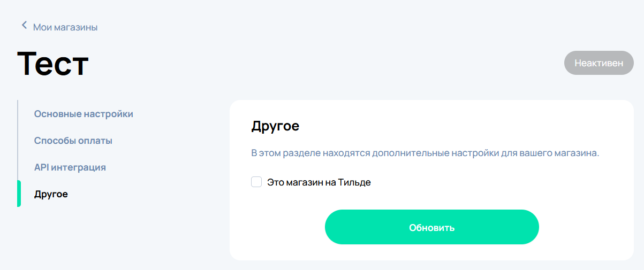Click the word API in sidebar menu
Screen dimensions: 644x270
(x=42, y=167)
